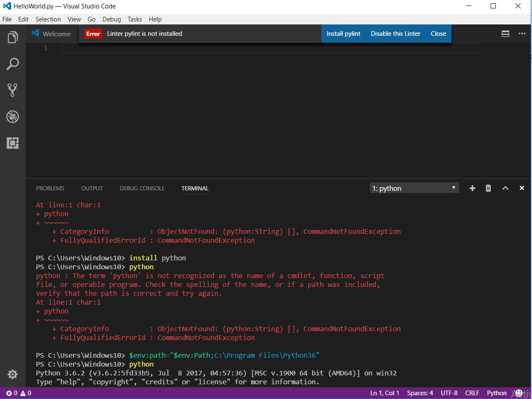Click the last FullyQualifiedErrorId error line
Image resolution: width=532 pixels, height=399 pixels.
[153, 337]
